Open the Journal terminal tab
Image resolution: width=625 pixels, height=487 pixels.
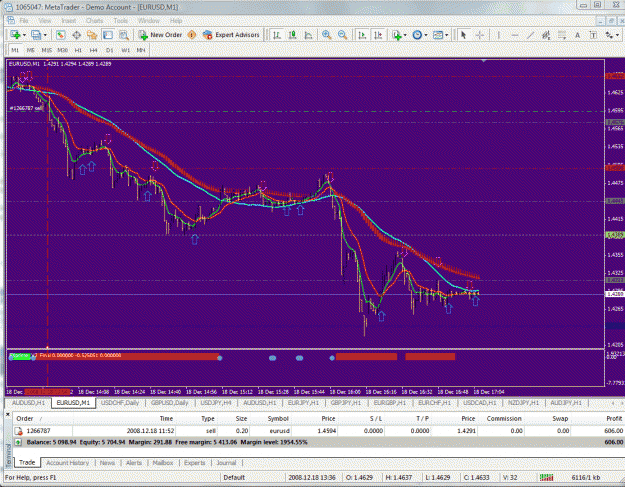point(226,463)
